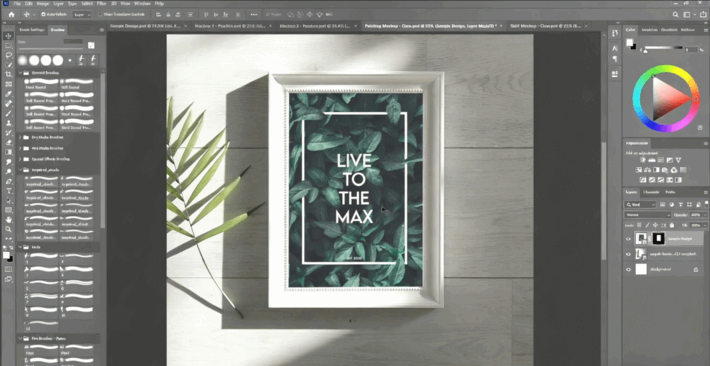Click the Lock all icon in Layers lock row
710x366 pixels.
672,225
